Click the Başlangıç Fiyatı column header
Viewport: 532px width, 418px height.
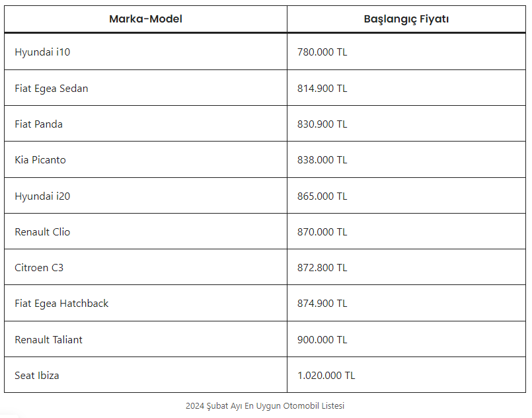tap(406, 19)
